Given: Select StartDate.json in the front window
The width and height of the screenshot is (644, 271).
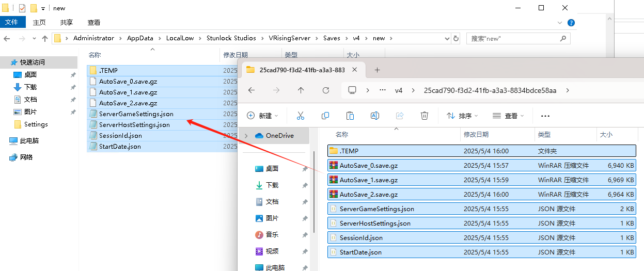Looking at the screenshot, I should (482, 252).
